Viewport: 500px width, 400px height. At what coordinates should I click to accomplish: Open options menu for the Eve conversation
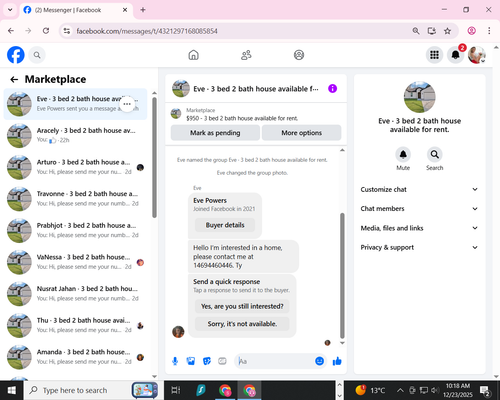127,104
